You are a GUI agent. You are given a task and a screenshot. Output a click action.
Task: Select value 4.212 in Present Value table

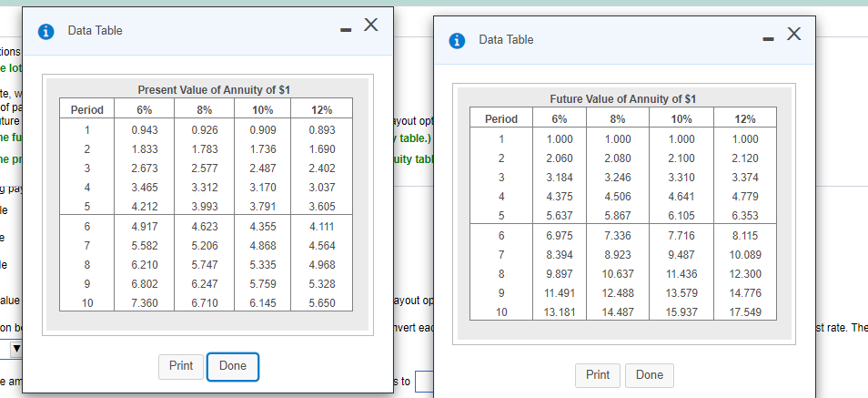pyautogui.click(x=145, y=207)
